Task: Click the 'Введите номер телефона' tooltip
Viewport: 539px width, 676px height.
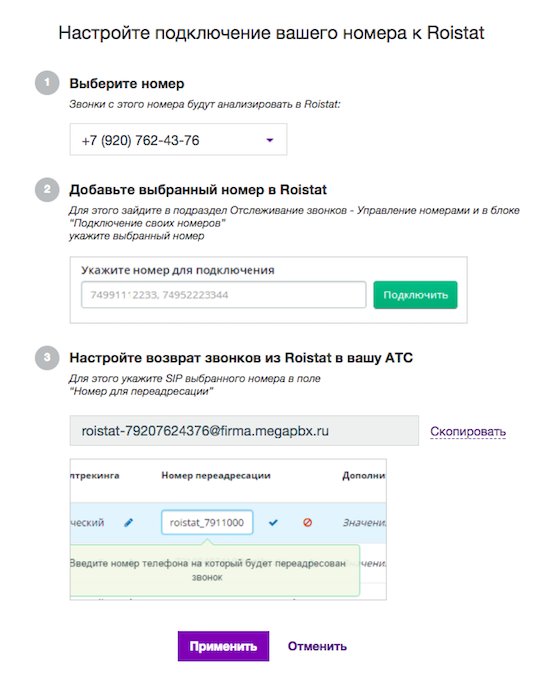Action: [215, 570]
